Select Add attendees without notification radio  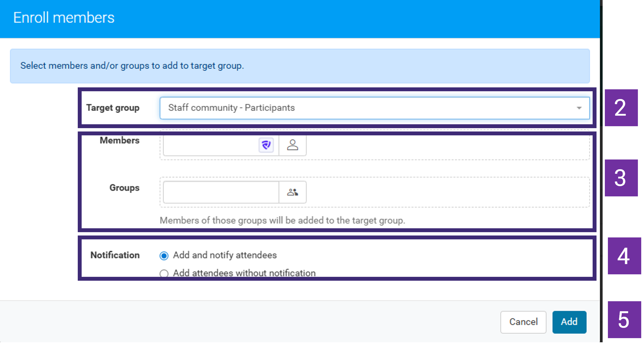164,273
